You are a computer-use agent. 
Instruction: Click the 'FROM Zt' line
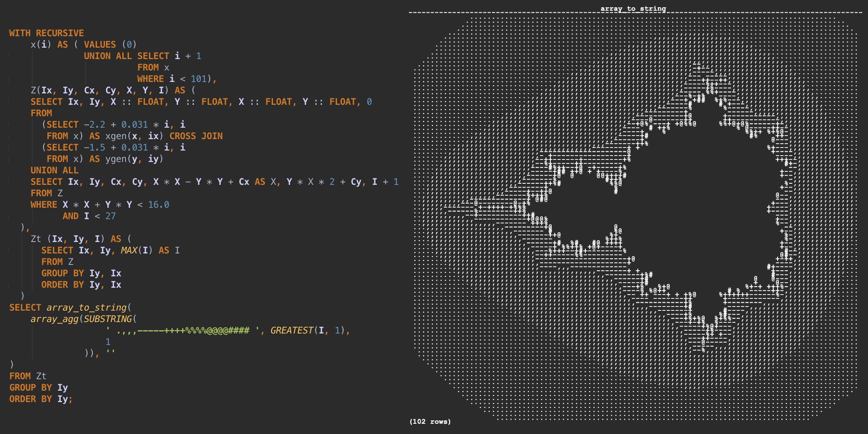tap(28, 376)
